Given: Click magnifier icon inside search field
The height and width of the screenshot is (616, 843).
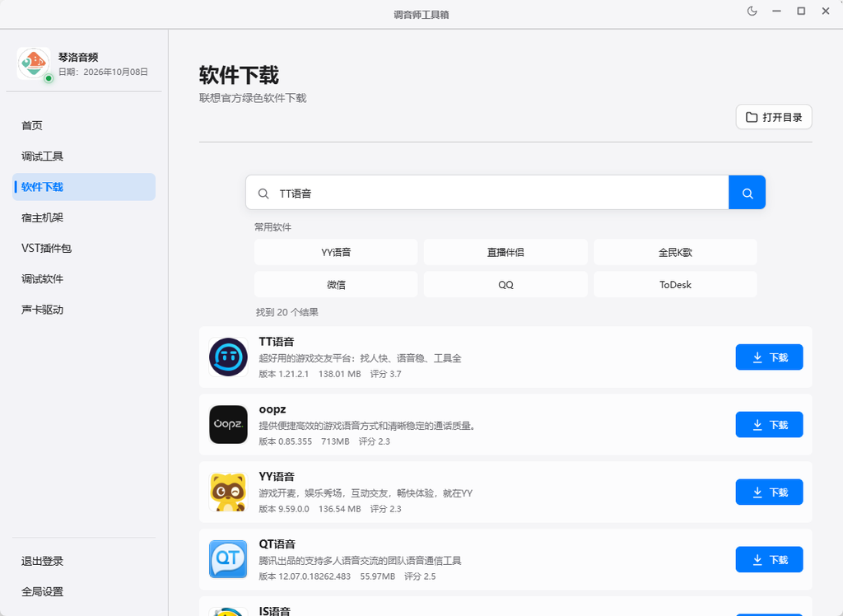Looking at the screenshot, I should [x=263, y=194].
